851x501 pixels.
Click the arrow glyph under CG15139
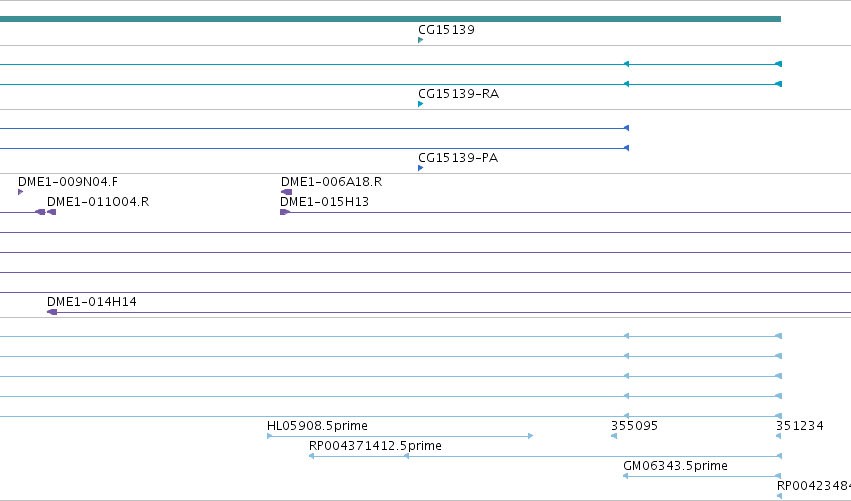click(x=421, y=40)
